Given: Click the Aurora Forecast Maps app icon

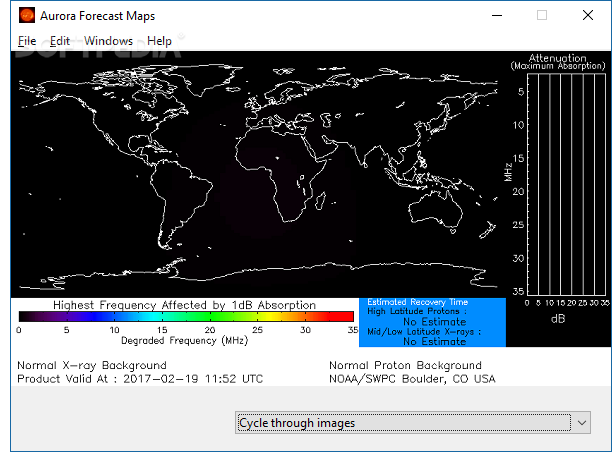Looking at the screenshot, I should [27, 16].
